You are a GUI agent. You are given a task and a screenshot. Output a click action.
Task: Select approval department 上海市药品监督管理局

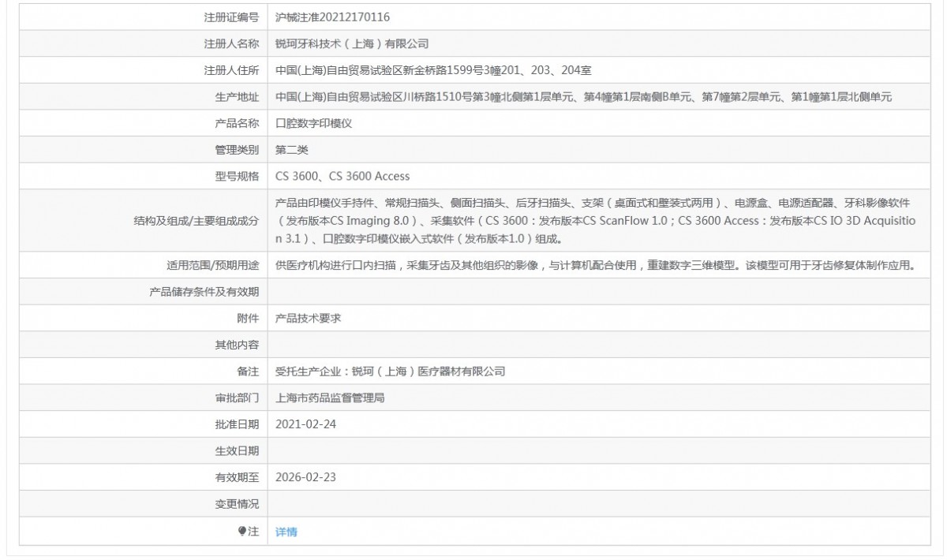coord(330,398)
